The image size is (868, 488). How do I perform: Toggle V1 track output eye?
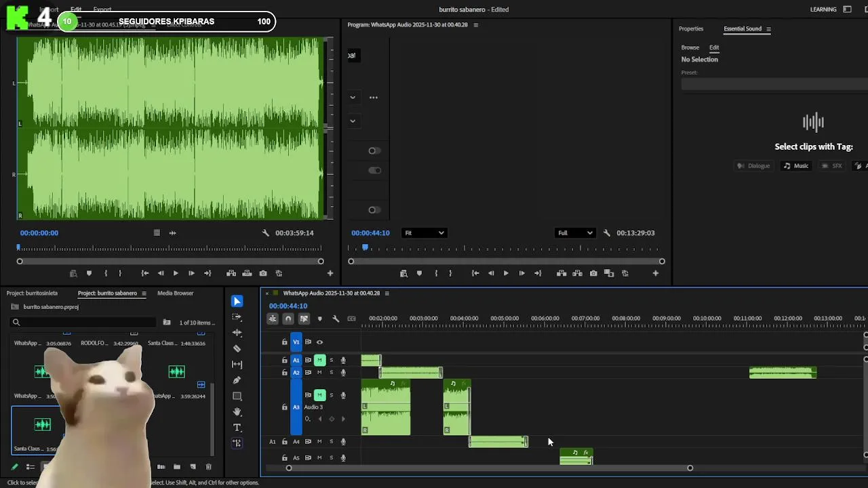(319, 342)
